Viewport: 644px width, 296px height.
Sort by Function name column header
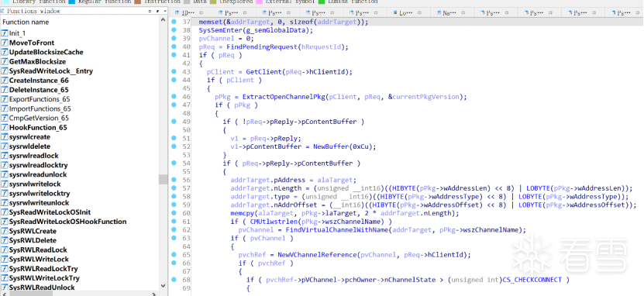pyautogui.click(x=26, y=22)
